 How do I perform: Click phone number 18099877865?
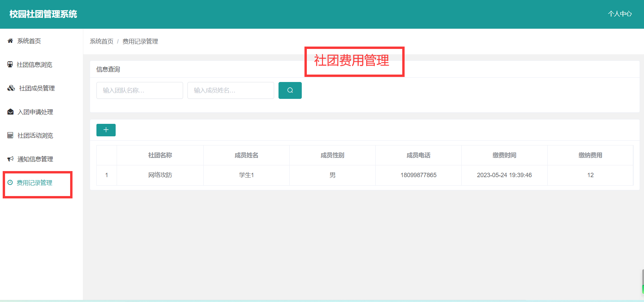click(x=418, y=175)
